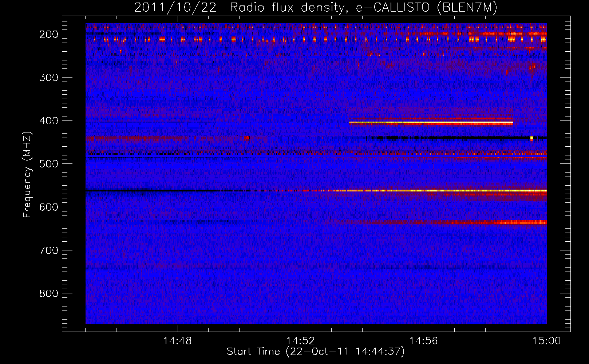The height and width of the screenshot is (364, 589).
Task: Click the 14:56 time tick label
Action: tap(424, 341)
